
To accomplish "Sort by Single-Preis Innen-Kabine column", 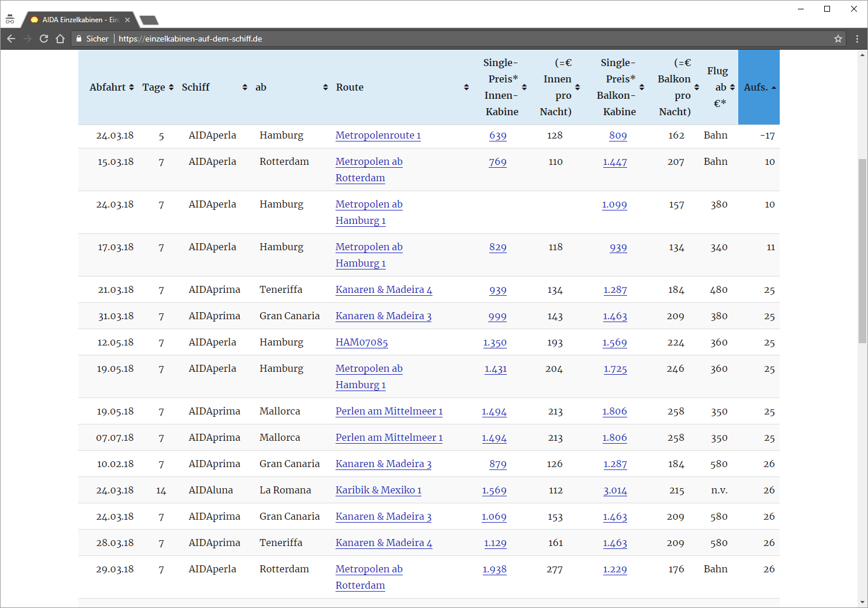I will [x=504, y=87].
